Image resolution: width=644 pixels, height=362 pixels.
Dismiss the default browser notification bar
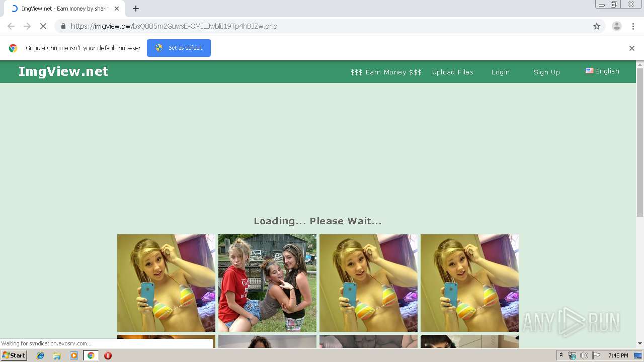tap(632, 48)
